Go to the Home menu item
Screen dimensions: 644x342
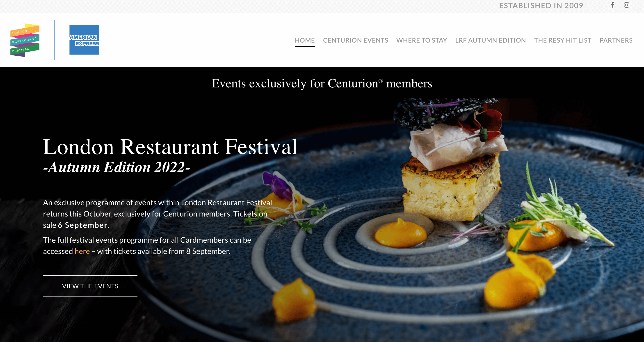coord(305,40)
